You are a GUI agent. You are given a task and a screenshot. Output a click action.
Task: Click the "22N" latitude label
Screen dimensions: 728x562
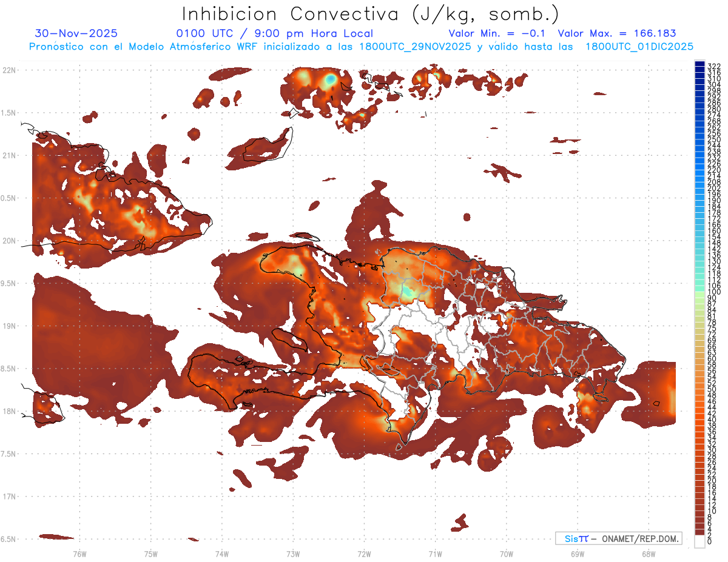point(9,70)
